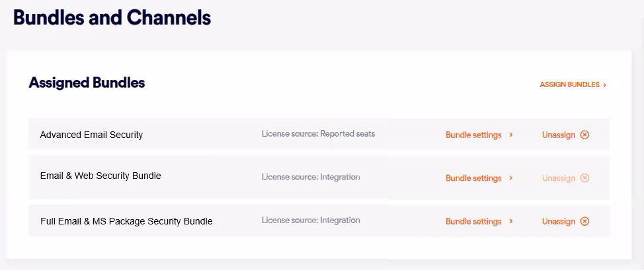Expand the Full Email & MS Package settings chevron

click(511, 222)
